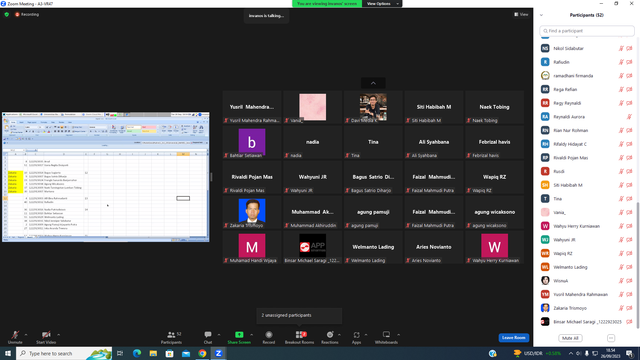Click the Rafiudin muted microphone icon

coord(621,62)
